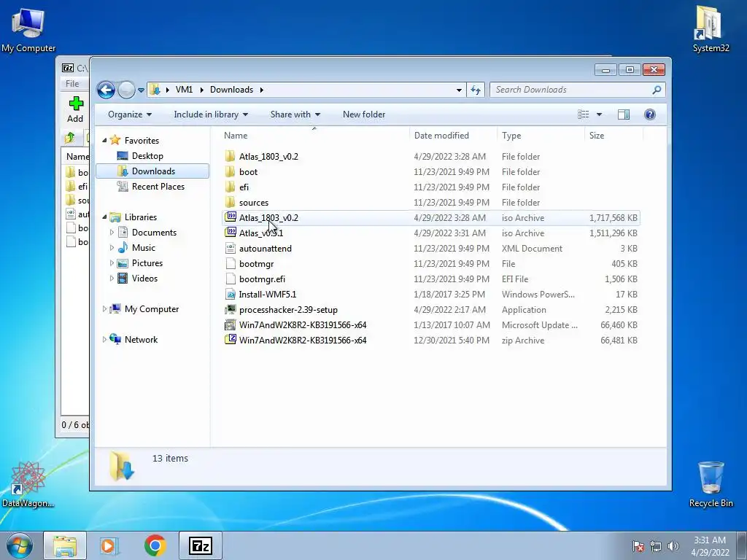Click the Forward navigation arrow in Explorer
Viewport: 747px width, 560px height.
click(x=126, y=90)
